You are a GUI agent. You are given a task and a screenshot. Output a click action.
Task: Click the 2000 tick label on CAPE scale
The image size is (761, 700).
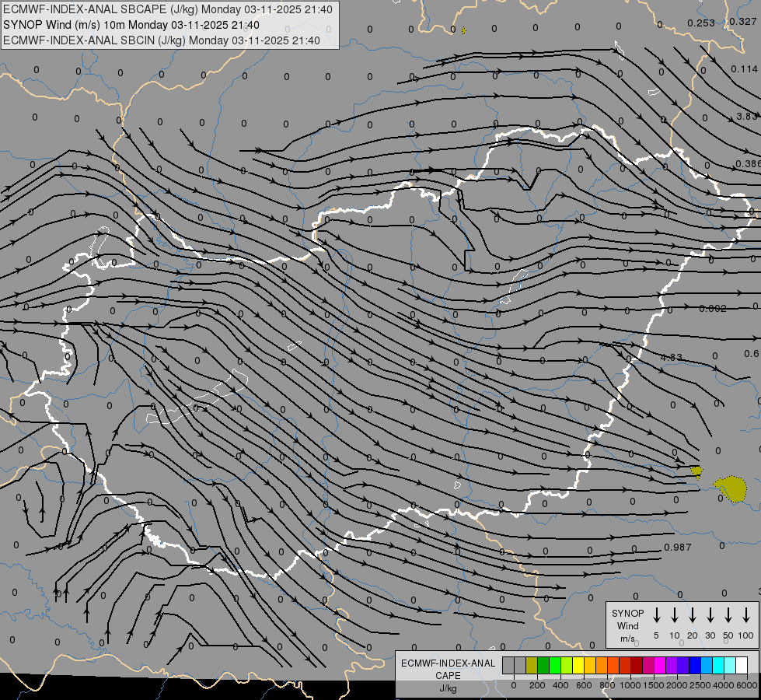pyautogui.click(x=677, y=685)
